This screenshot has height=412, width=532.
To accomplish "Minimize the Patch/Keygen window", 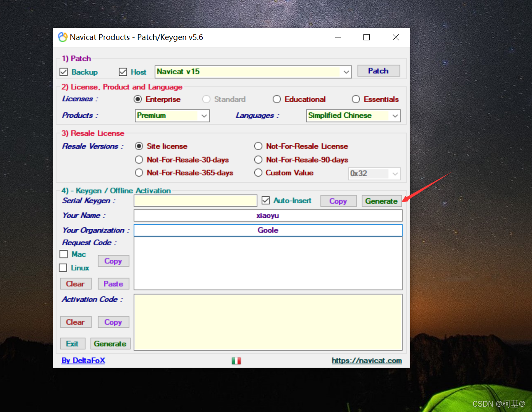I will pyautogui.click(x=338, y=37).
